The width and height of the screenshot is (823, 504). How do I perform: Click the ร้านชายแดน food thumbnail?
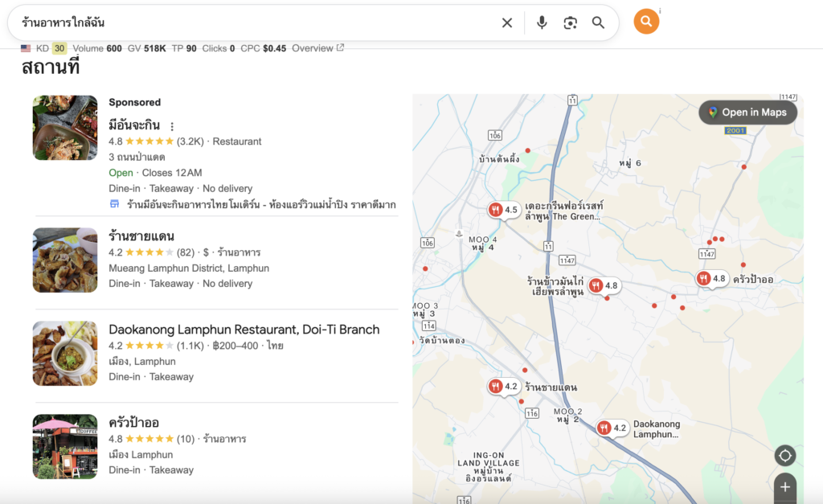(x=65, y=260)
